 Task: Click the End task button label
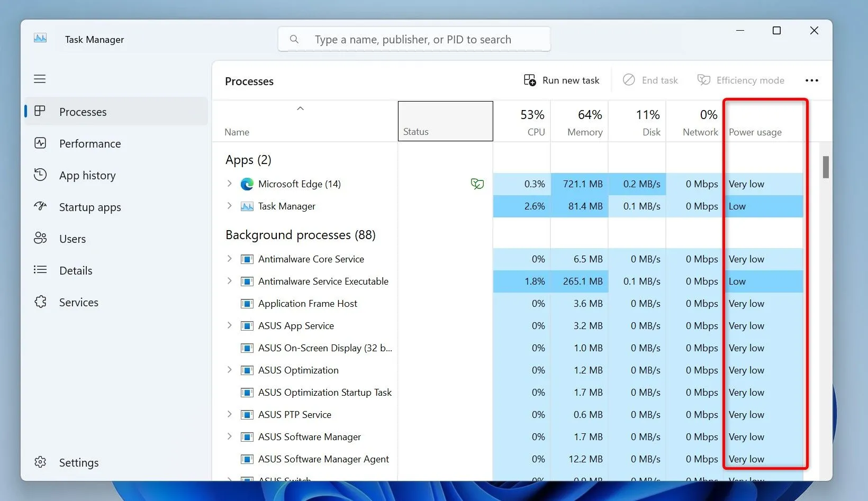click(x=659, y=80)
